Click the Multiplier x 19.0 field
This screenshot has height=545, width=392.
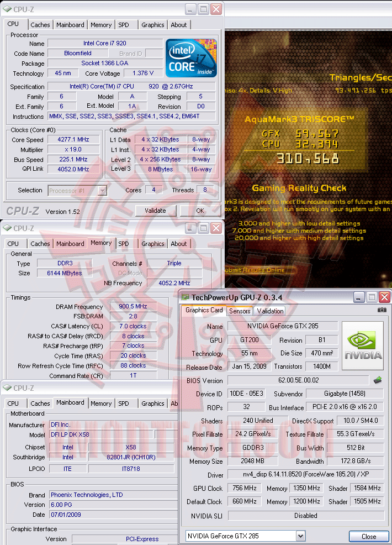[73, 149]
